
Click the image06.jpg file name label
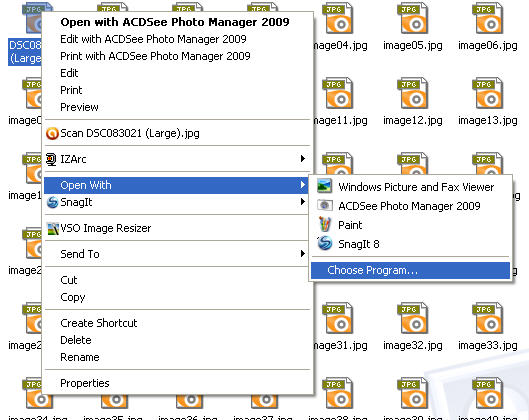tap(488, 45)
